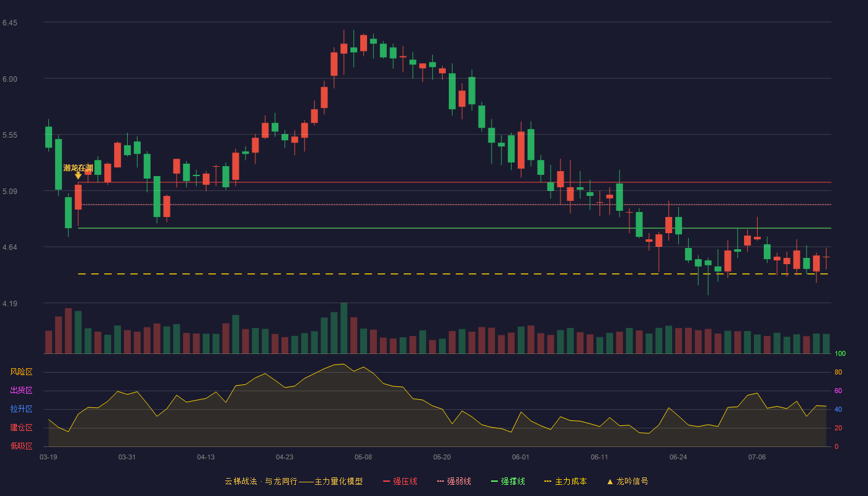This screenshot has height=496, width=868.
Task: Click the 6.00 price axis label
Action: 10,79
